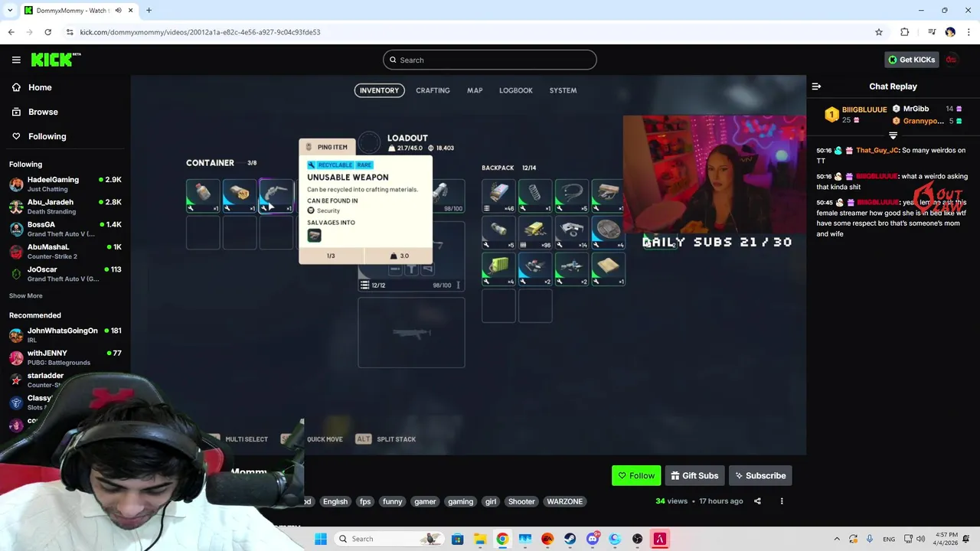Open BIIIGBLUUUE top gifter entry
Viewport: 980px width, 551px height.
(854, 115)
